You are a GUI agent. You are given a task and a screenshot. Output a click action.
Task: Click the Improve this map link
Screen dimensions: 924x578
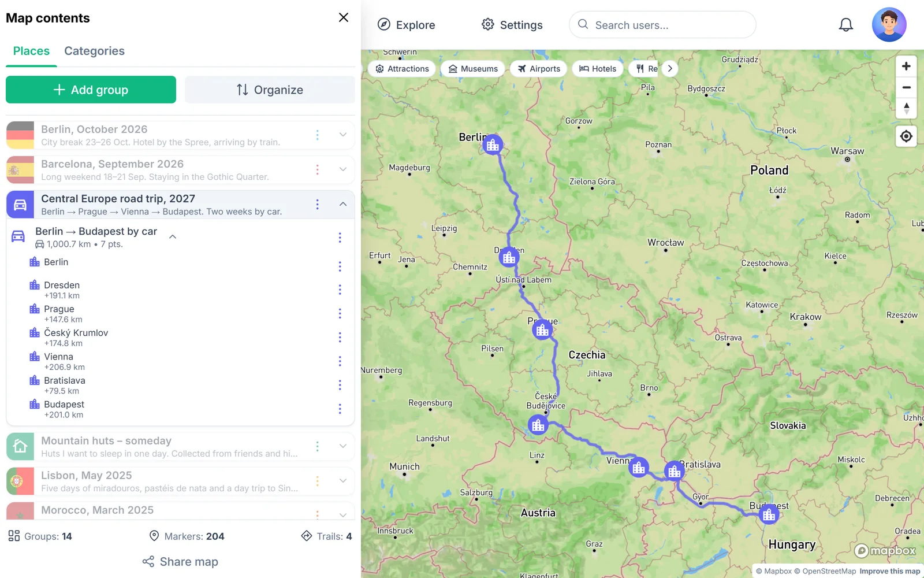pos(889,571)
